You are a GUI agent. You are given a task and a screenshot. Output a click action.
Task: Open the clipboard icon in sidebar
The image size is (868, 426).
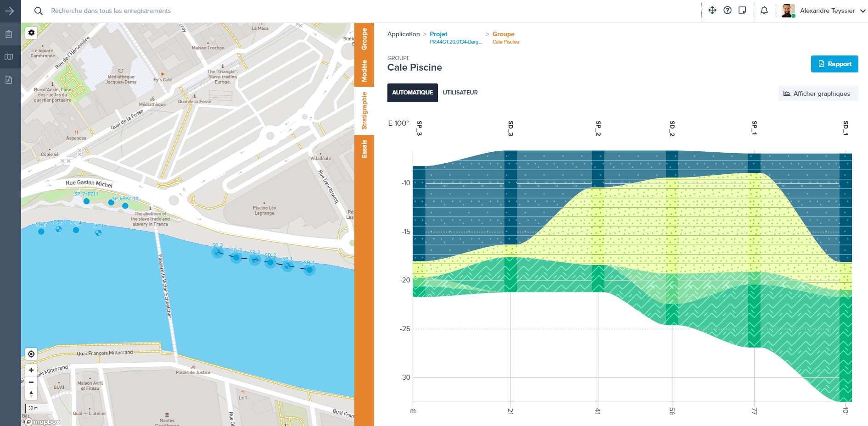(9, 34)
